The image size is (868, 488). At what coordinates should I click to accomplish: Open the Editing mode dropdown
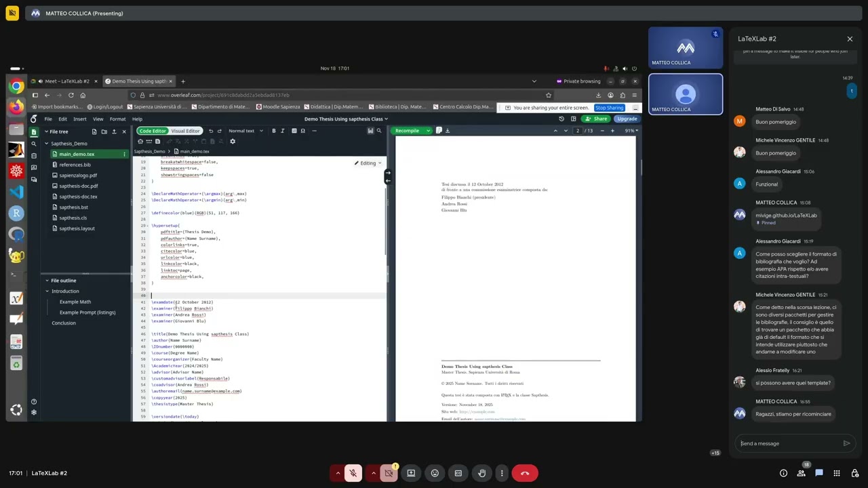point(368,163)
